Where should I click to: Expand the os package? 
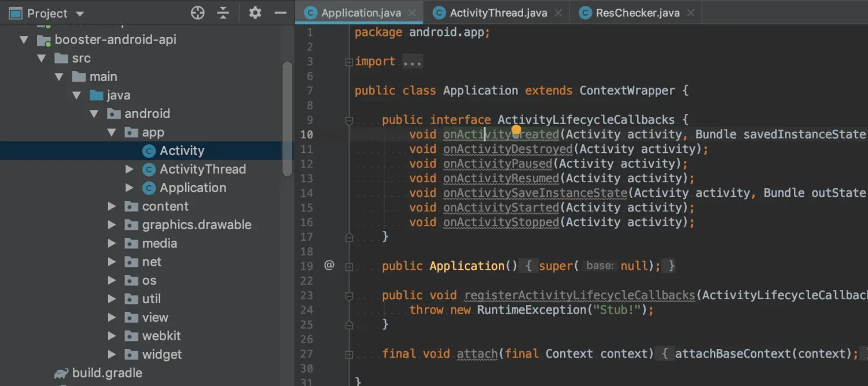[112, 281]
